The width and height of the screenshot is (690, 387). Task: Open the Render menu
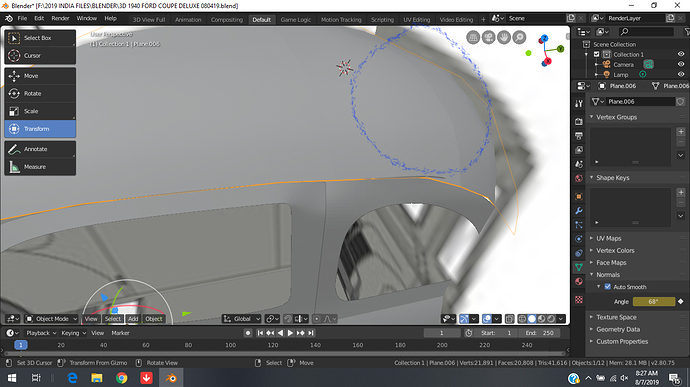click(x=60, y=18)
